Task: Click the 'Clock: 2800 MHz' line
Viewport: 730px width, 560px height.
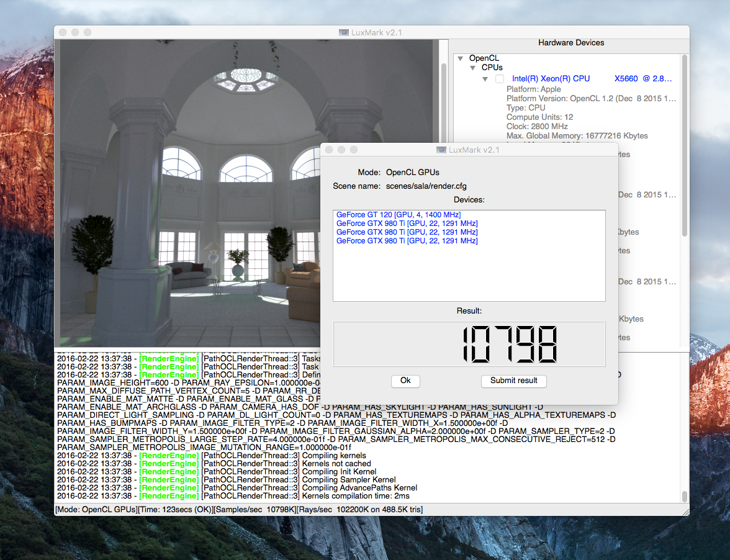Action: 537,127
